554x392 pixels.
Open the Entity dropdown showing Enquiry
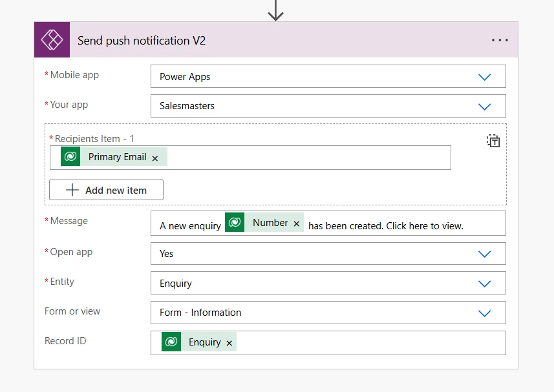484,283
